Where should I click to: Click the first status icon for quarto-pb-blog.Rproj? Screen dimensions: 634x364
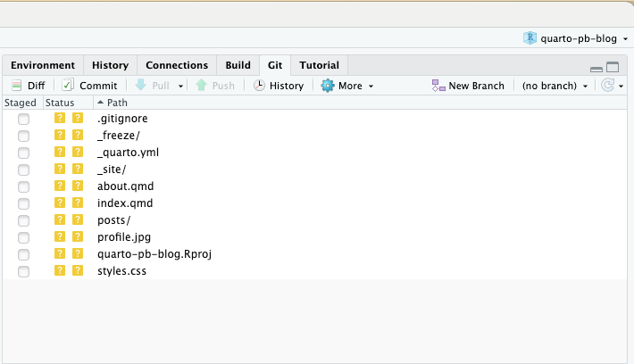60,253
